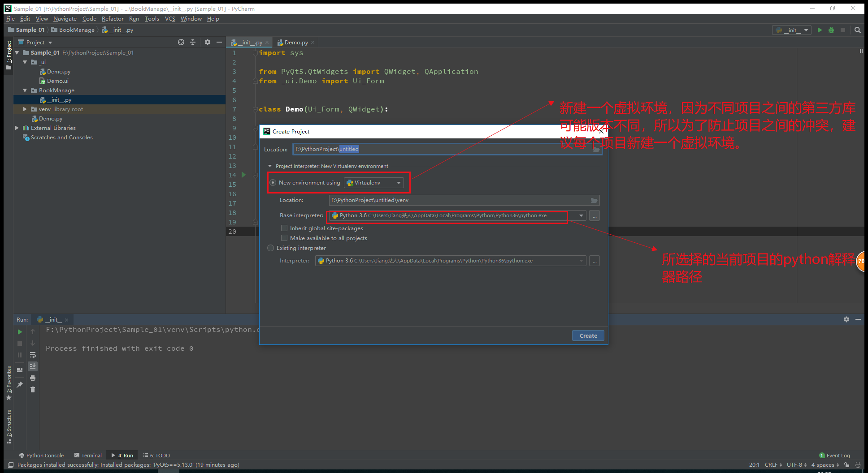Expand venv library root folder
The image size is (868, 473).
pos(25,109)
